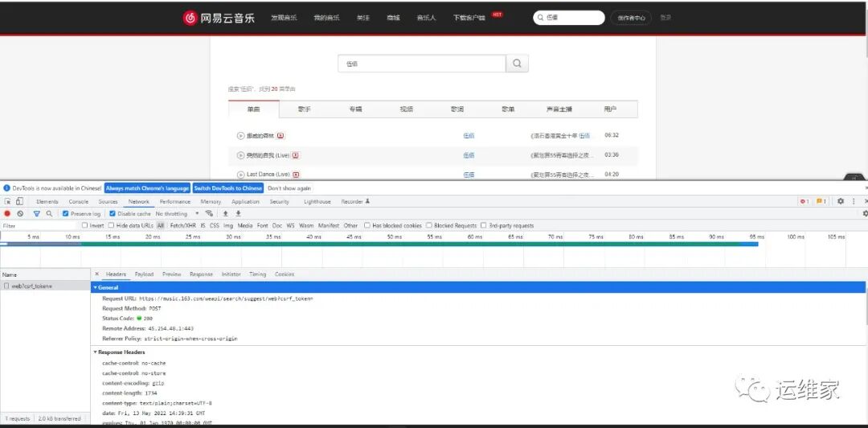Click the yellow issues count badge
The image size is (868, 428).
pyautogui.click(x=821, y=202)
